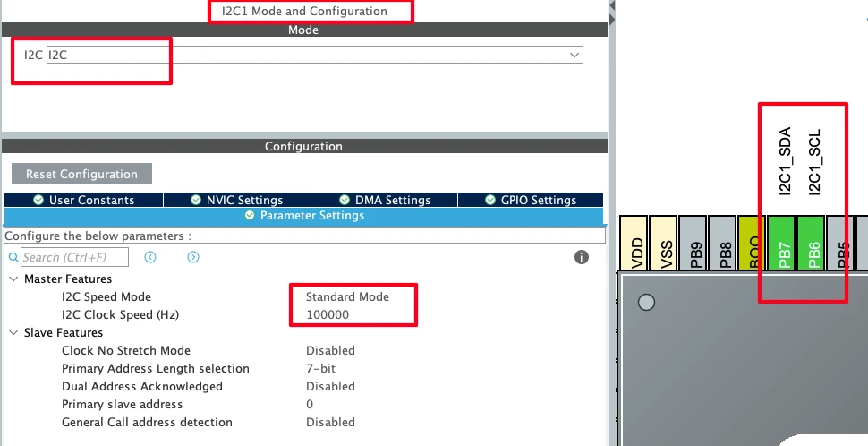Click the parameter search input field
This screenshot has width=868, height=446.
coord(75,257)
